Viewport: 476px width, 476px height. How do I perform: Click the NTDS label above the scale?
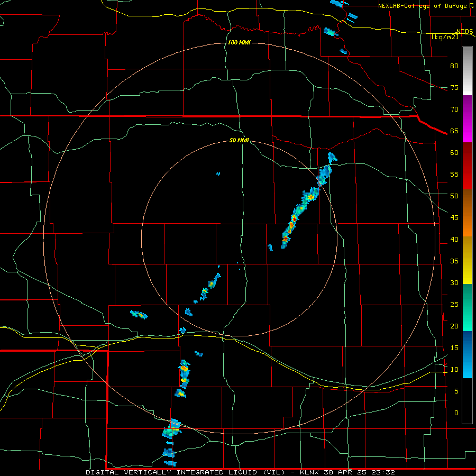click(x=465, y=32)
